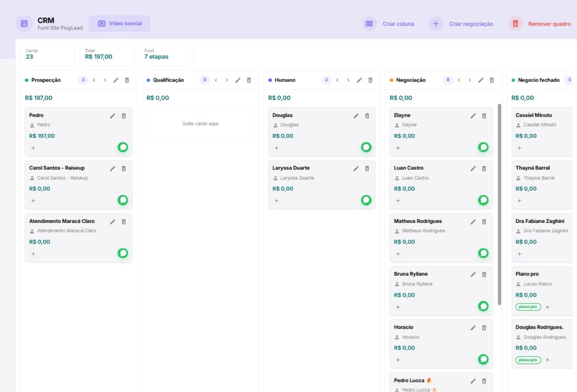
Task: Edit the Douglas card in the Humano column
Action: click(x=356, y=116)
